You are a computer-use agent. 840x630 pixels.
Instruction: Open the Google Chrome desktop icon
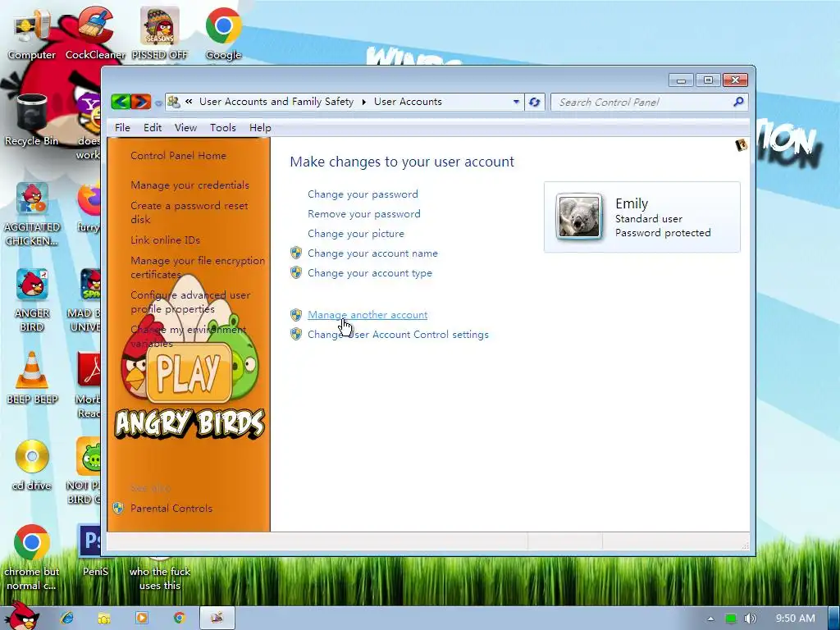[223, 34]
